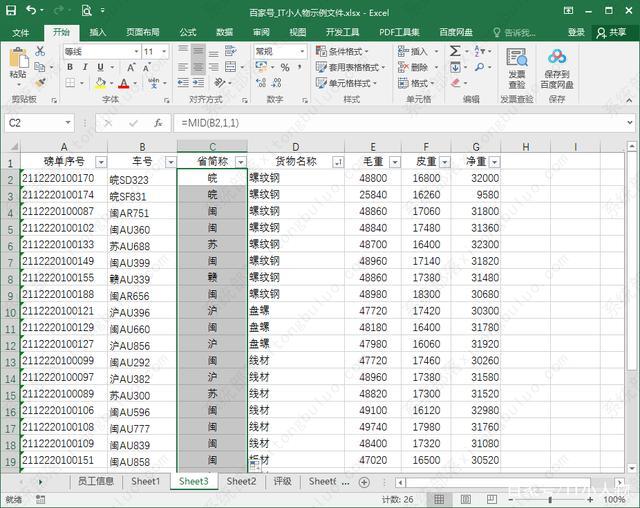Click the Paste icon in clipboard group
Image resolution: width=640 pixels, height=508 pixels.
click(x=18, y=60)
